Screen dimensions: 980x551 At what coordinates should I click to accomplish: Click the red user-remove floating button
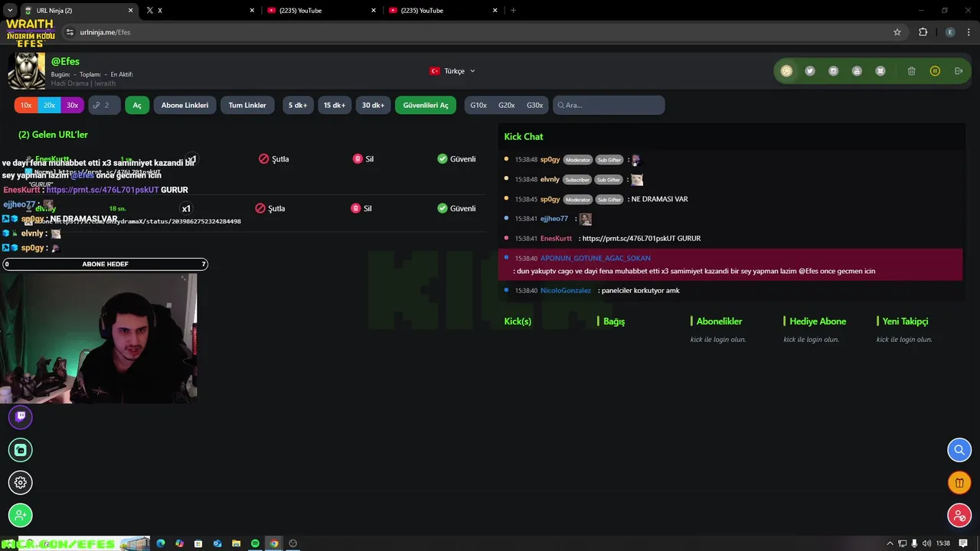959,516
